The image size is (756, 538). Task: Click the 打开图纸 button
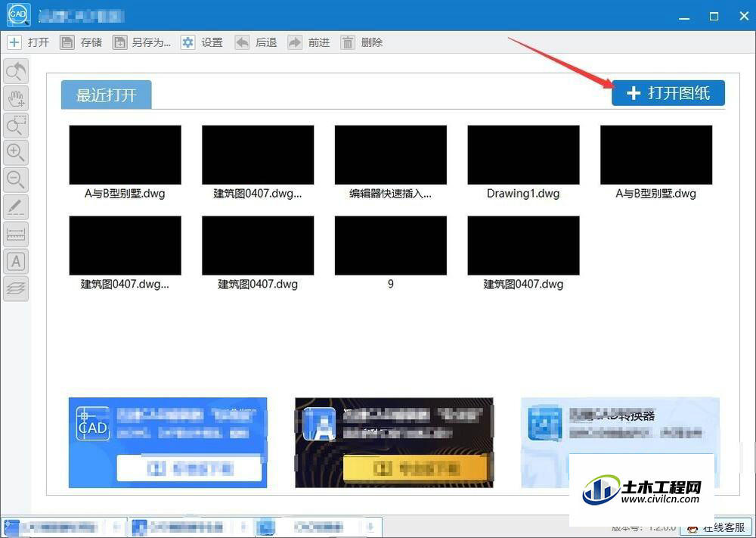pyautogui.click(x=668, y=92)
